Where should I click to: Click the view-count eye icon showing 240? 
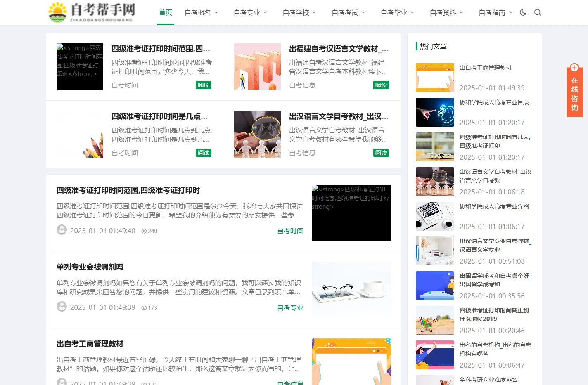144,231
